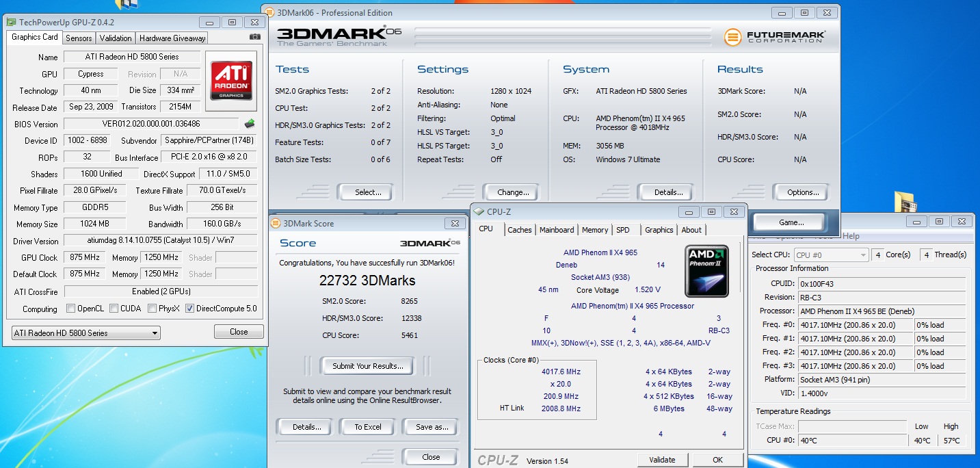The width and height of the screenshot is (980, 468).
Task: Click the BIOS Version field in GPU-Z
Action: [151, 124]
